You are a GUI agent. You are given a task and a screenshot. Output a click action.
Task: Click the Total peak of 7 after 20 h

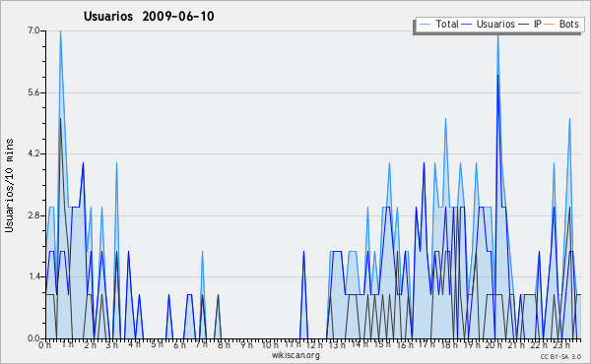497,36
